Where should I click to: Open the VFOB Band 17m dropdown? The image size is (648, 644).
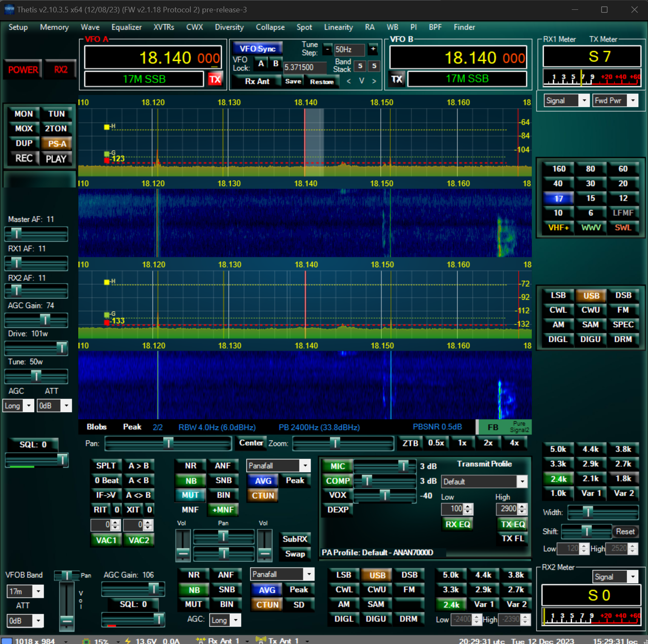[25, 591]
